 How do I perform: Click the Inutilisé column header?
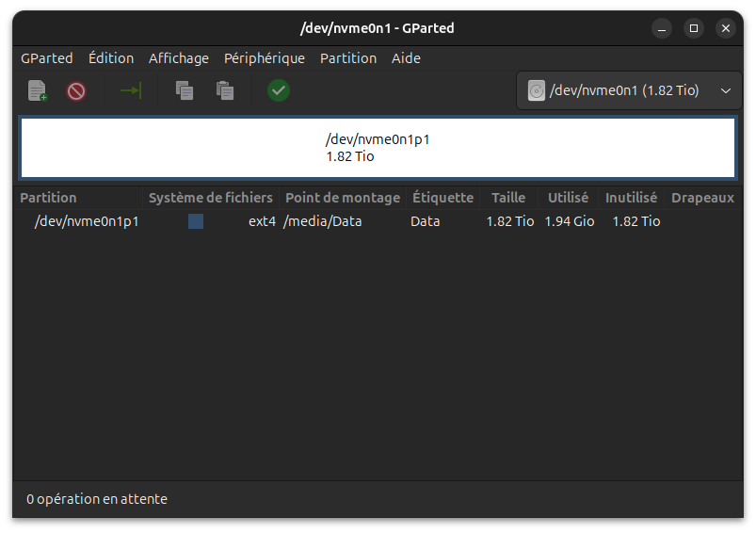[x=631, y=198]
